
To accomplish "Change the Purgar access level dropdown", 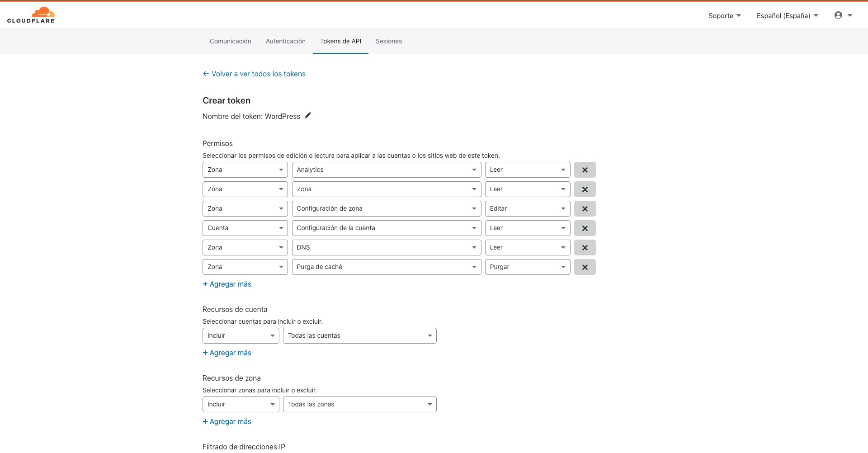I will click(527, 267).
